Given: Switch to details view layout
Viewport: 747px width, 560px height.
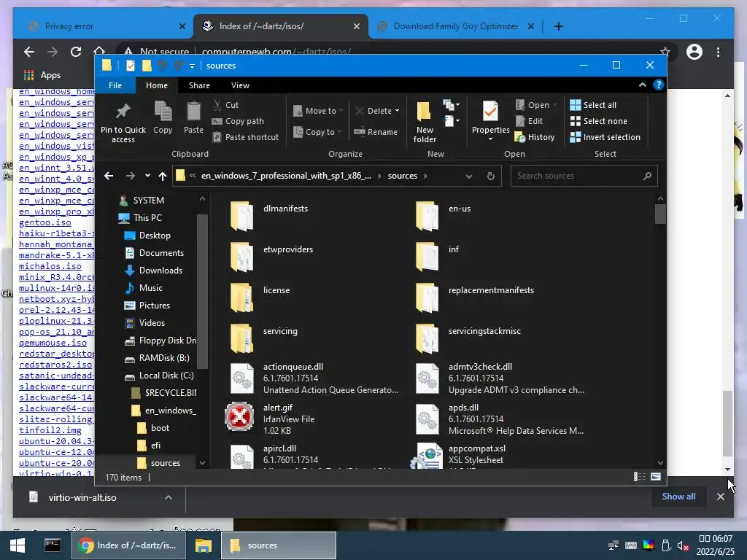Looking at the screenshot, I should click(x=639, y=477).
